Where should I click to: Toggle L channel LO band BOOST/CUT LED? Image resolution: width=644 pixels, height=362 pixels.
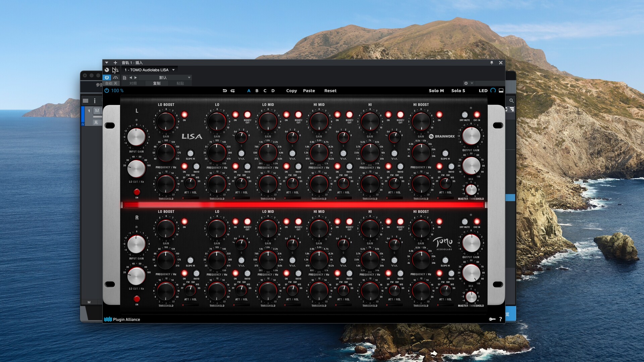[247, 115]
